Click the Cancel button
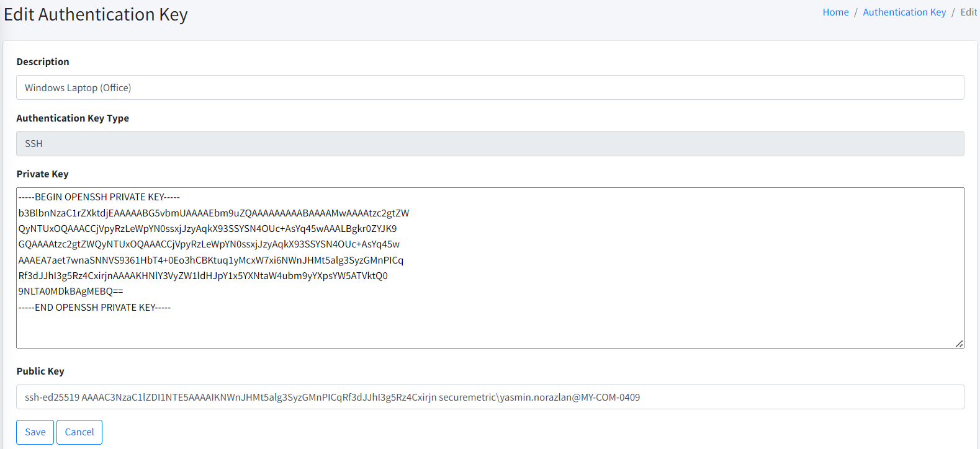The image size is (980, 449). coord(79,432)
